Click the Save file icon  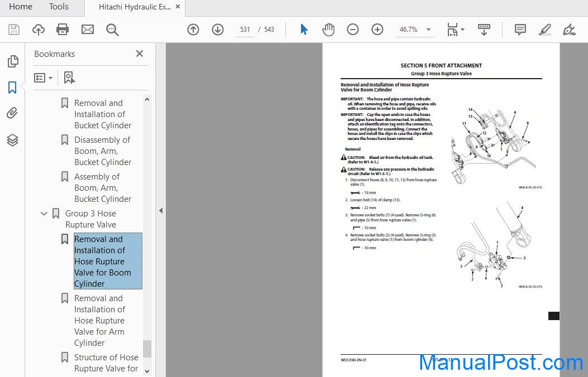(x=14, y=29)
